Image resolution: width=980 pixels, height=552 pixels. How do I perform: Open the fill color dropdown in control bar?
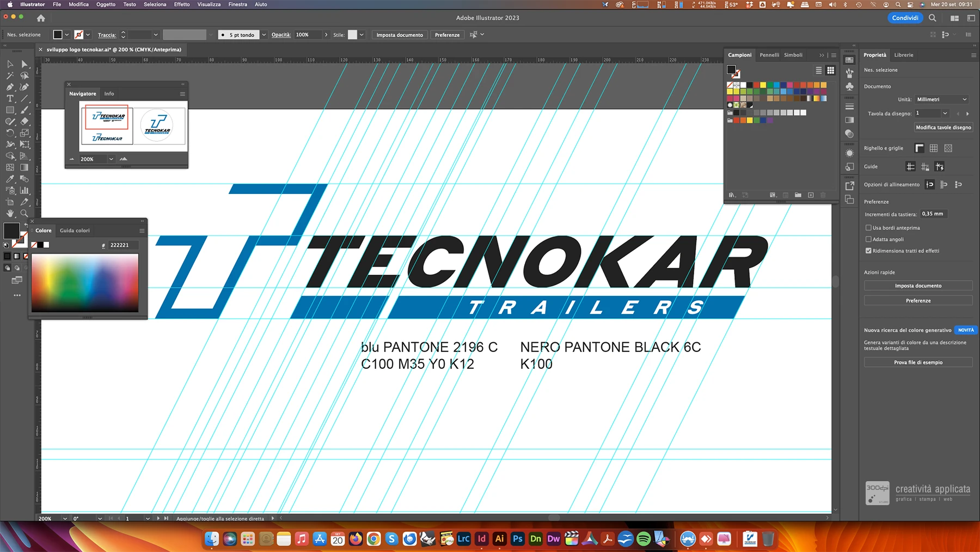tap(67, 35)
